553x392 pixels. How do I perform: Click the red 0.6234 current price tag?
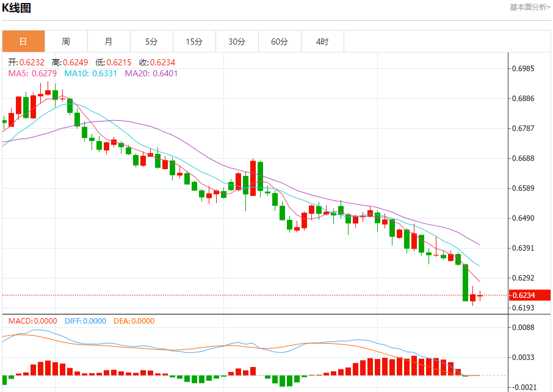pos(529,296)
